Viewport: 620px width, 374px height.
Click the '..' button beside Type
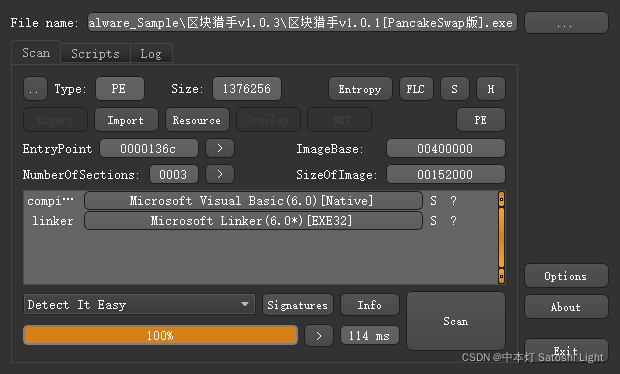(35, 89)
